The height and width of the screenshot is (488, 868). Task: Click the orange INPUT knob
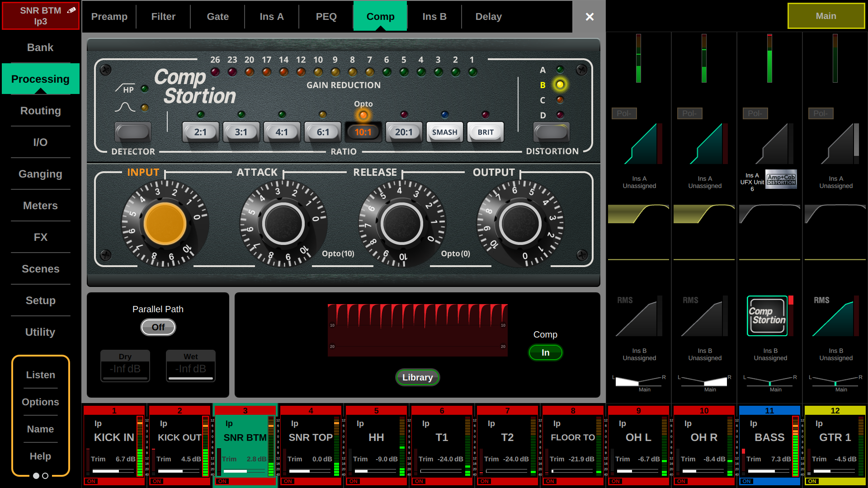[x=165, y=223]
